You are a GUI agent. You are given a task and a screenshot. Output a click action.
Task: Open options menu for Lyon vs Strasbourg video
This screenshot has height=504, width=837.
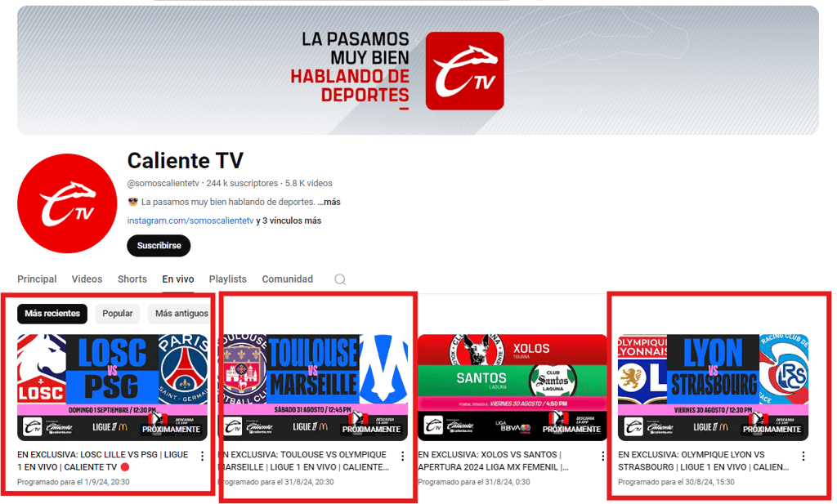[x=803, y=456]
